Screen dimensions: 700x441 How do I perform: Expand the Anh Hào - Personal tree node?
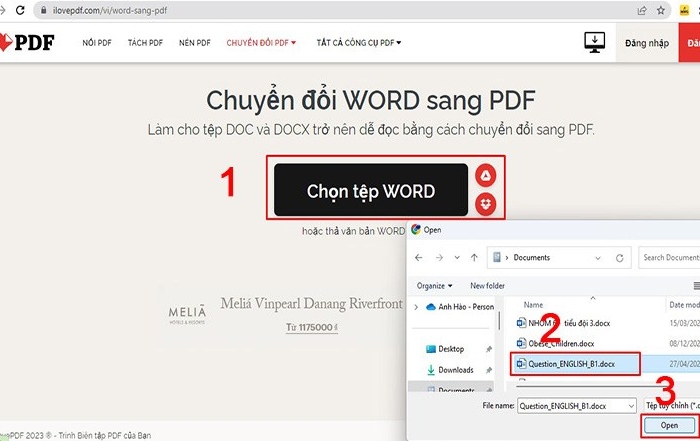[417, 307]
